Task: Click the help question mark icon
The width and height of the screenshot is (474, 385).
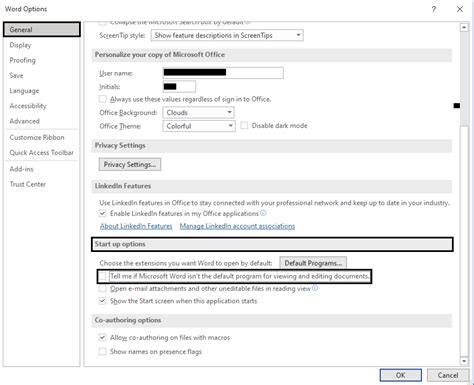Action: (x=434, y=9)
